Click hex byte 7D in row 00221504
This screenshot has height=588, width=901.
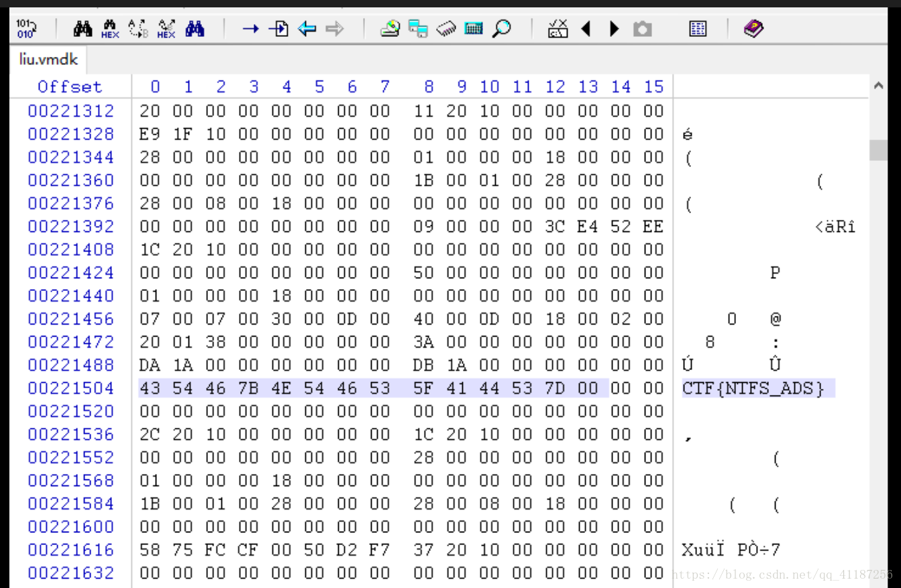(x=555, y=388)
